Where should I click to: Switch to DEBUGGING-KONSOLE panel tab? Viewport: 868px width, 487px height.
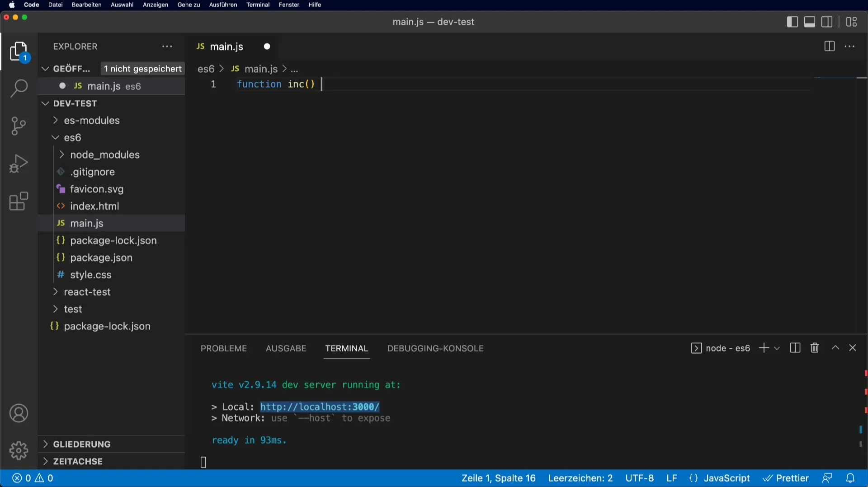(x=435, y=348)
